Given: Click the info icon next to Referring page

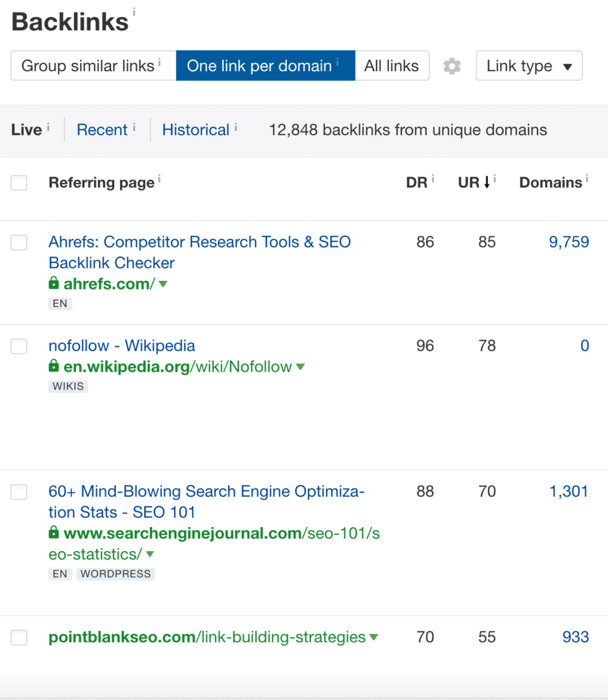Looking at the screenshot, I should (x=159, y=178).
